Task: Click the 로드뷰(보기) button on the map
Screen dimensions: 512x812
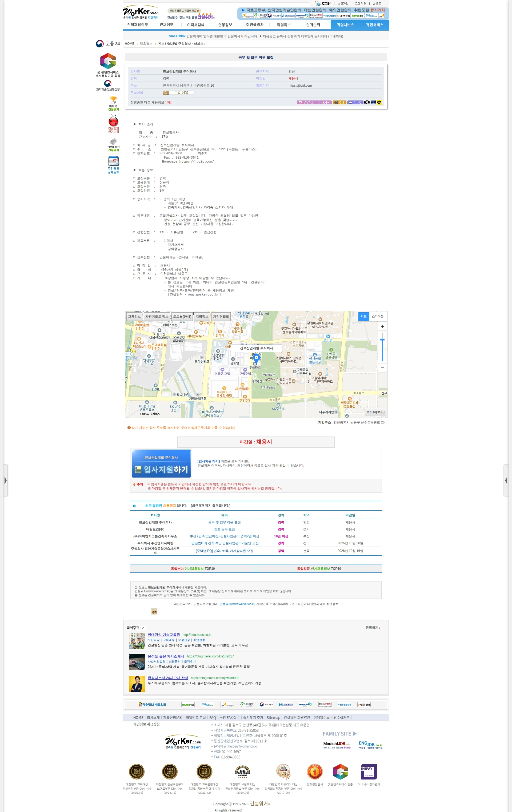Action: (375, 412)
